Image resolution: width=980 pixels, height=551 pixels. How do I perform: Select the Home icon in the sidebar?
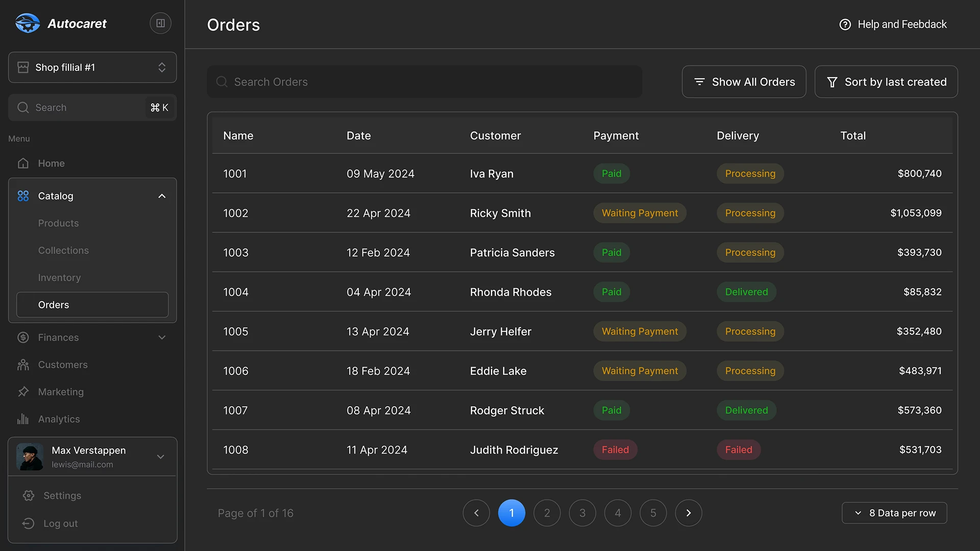(23, 163)
